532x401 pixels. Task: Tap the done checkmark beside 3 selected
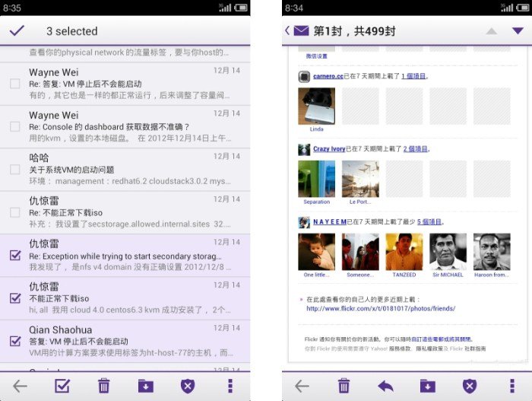(17, 30)
